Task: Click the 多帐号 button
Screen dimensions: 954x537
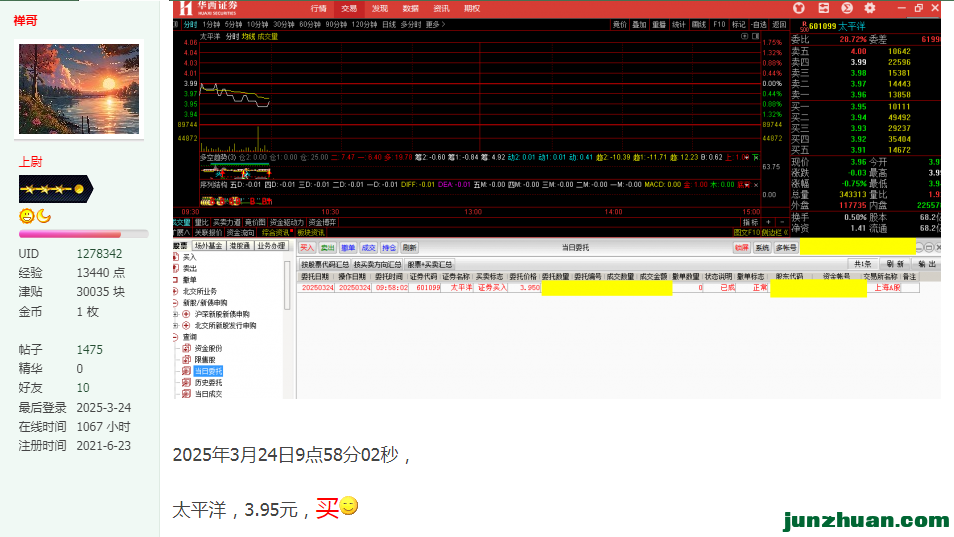Action: pos(785,248)
